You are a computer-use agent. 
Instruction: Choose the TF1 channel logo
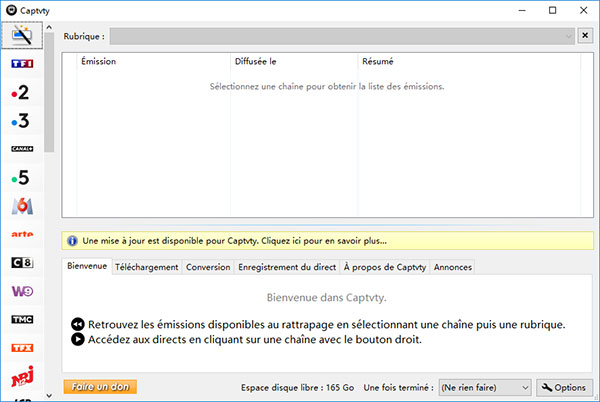click(x=22, y=63)
